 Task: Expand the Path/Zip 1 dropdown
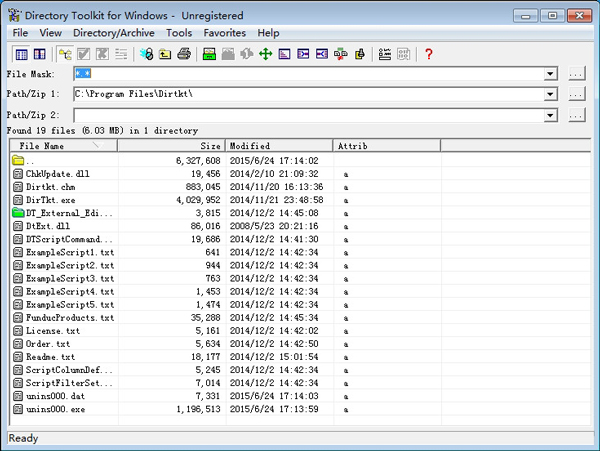tap(550, 94)
